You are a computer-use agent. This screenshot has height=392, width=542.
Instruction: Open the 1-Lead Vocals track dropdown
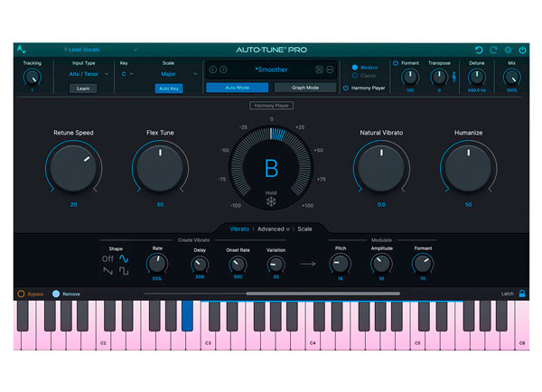click(x=100, y=50)
